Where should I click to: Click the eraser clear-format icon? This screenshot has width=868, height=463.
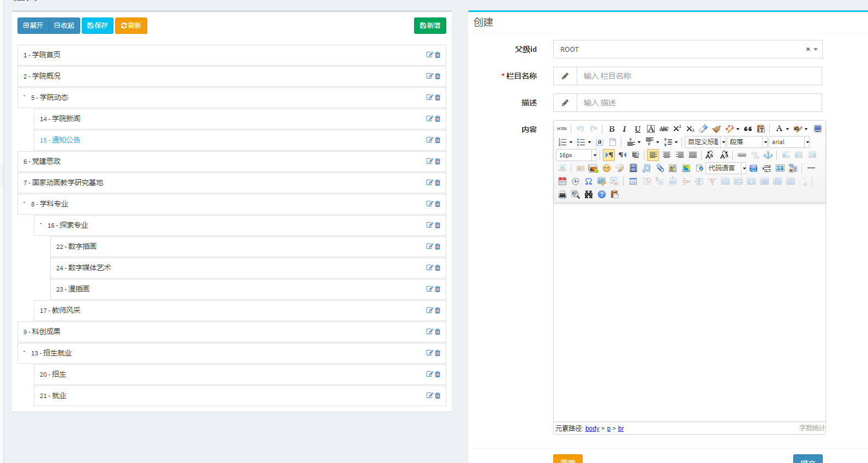click(x=703, y=129)
